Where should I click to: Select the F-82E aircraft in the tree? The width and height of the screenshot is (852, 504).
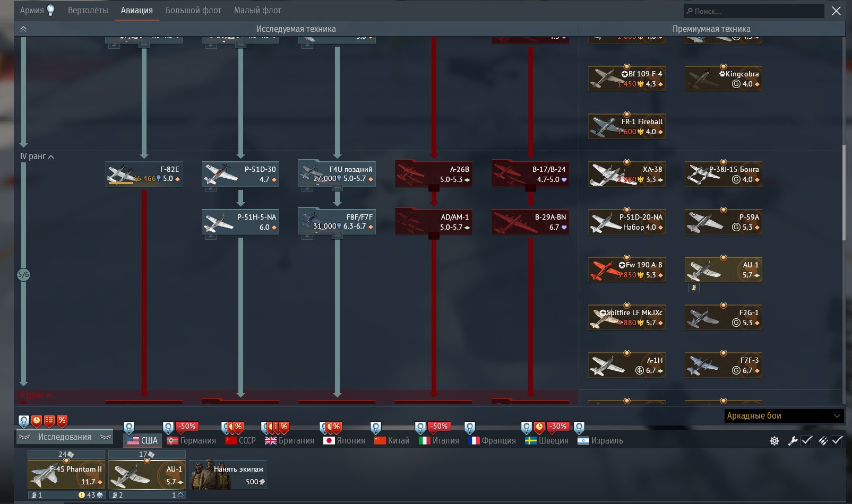point(144,174)
